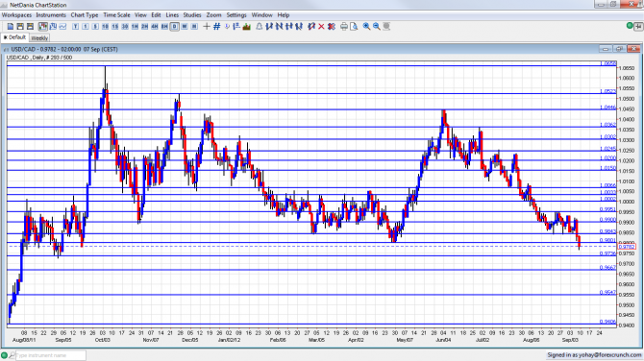Viewport: 644px width, 361px height.
Task: Click the edit line pencil icon
Action: point(311,27)
